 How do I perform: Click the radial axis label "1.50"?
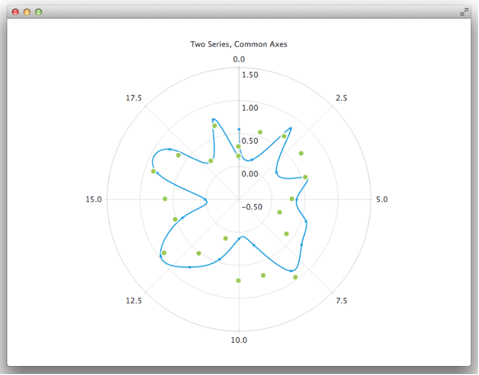[x=250, y=75]
